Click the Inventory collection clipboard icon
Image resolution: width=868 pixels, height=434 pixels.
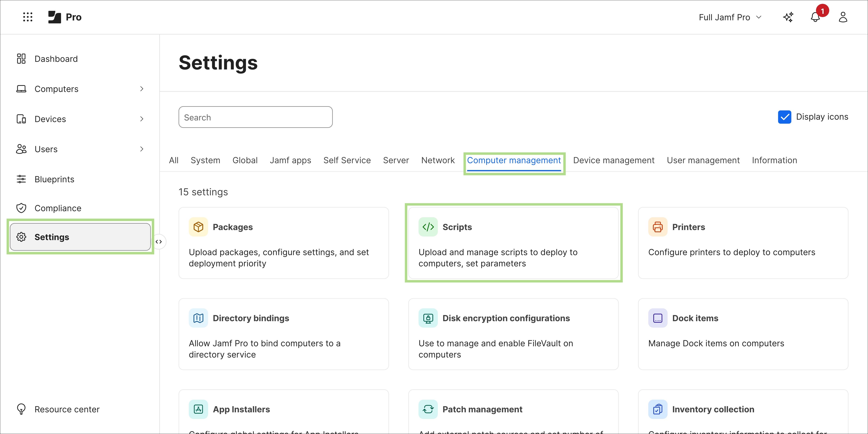[x=658, y=409]
